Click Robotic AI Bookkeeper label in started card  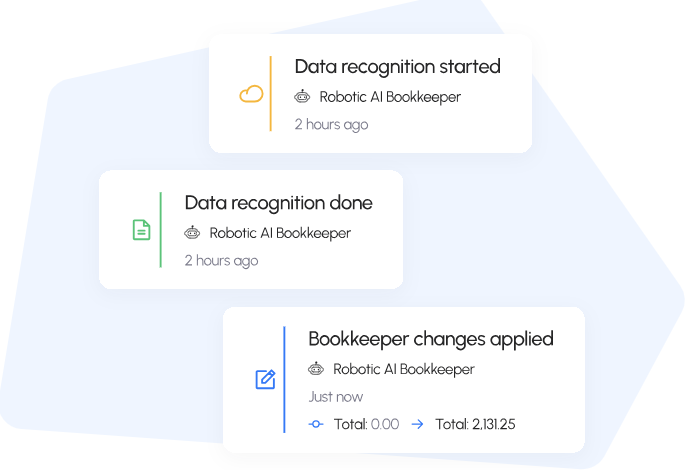(390, 97)
